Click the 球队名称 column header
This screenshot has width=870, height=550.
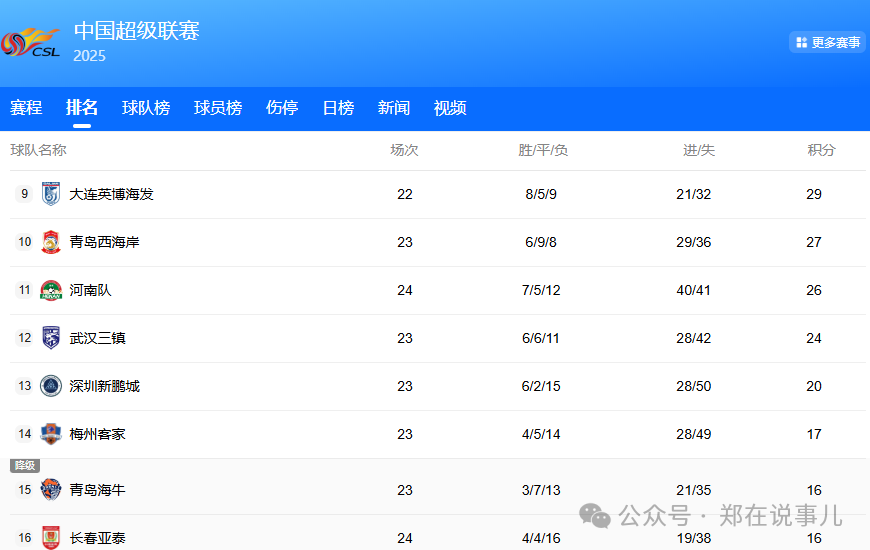(x=38, y=150)
